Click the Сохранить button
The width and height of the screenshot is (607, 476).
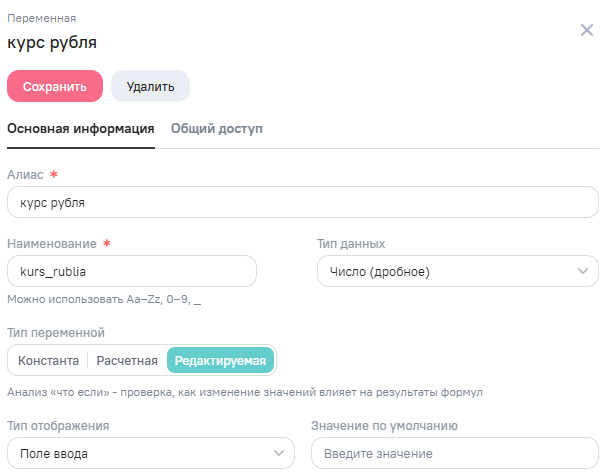55,87
